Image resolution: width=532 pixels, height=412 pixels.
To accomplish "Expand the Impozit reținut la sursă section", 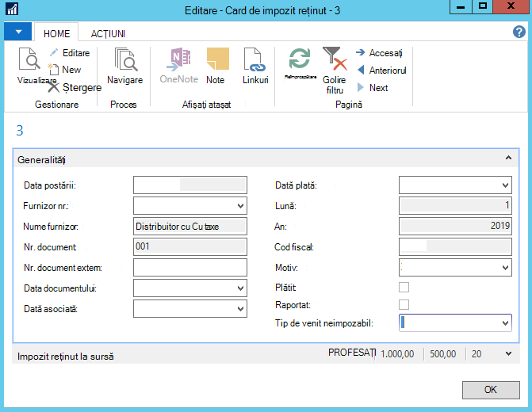I will point(508,353).
